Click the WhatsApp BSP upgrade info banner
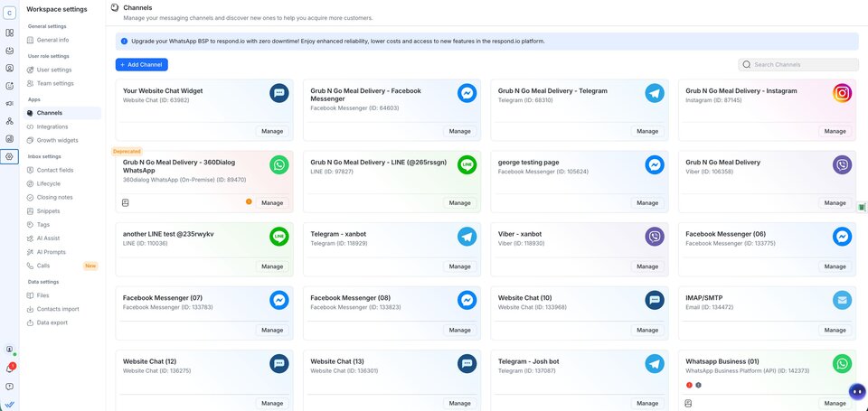Image resolution: width=868 pixels, height=411 pixels. 487,41
